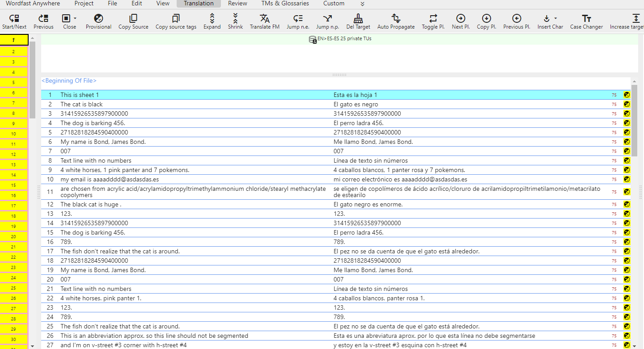Screen dimensions: 644x349
Task: Jump to outline segment 5
Action: pos(14,83)
